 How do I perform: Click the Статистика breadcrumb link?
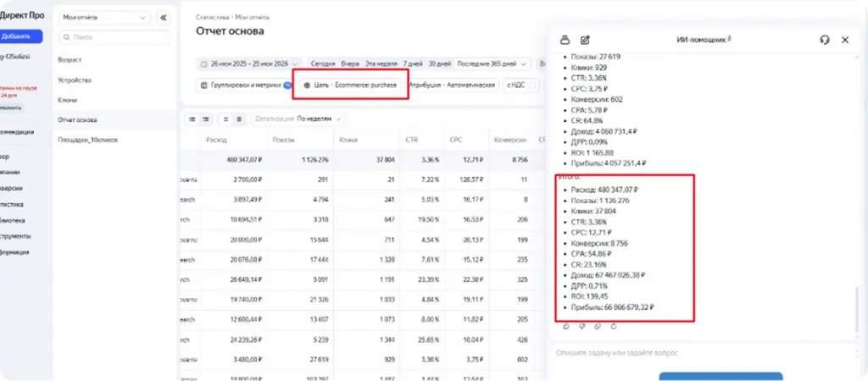pos(212,17)
